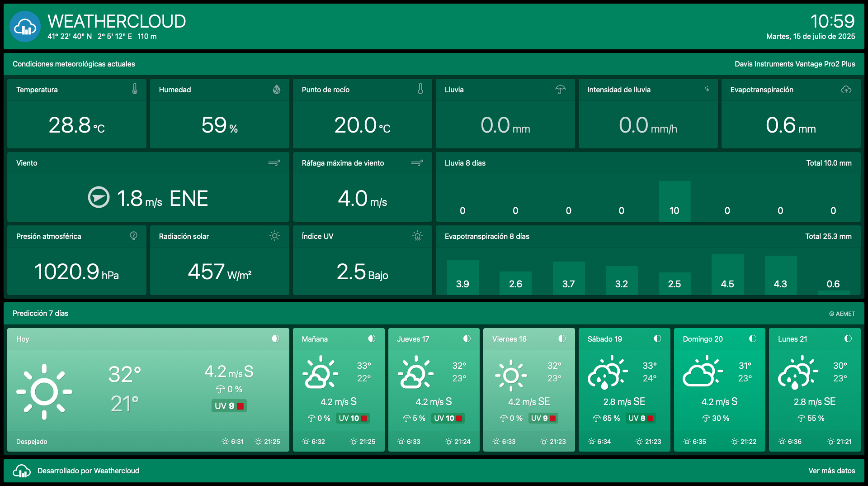This screenshot has height=486, width=868.
Task: Click the barometer icon in Presión atmosférica
Action: pos(134,236)
